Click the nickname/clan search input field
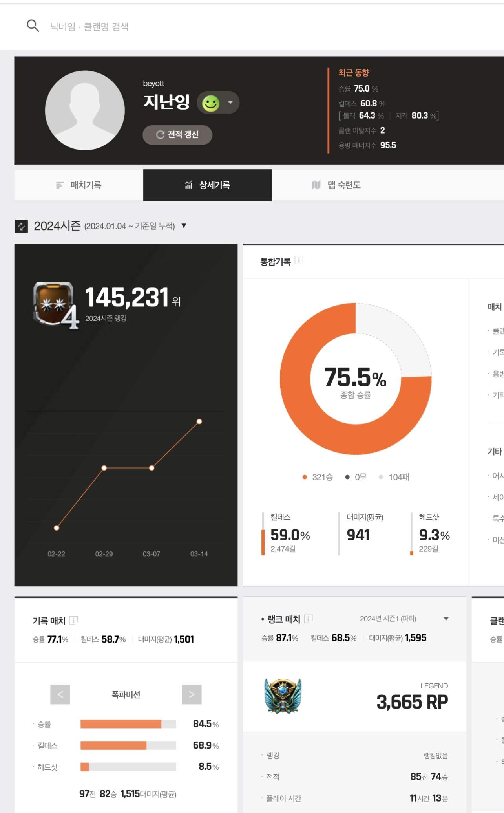This screenshot has height=813, width=504. click(157, 26)
